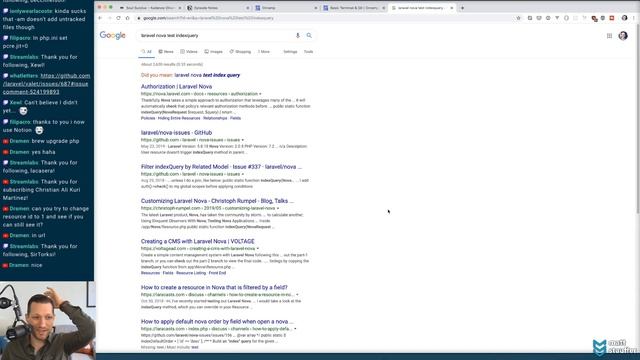Switch to the first Soul Survivor browser tab
Viewport: 640px width, 360px height.
coord(150,8)
